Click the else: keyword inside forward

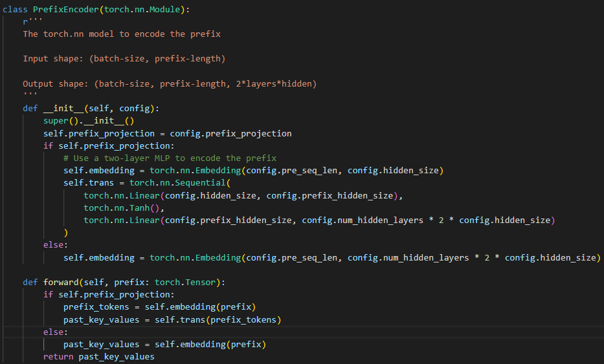click(56, 332)
